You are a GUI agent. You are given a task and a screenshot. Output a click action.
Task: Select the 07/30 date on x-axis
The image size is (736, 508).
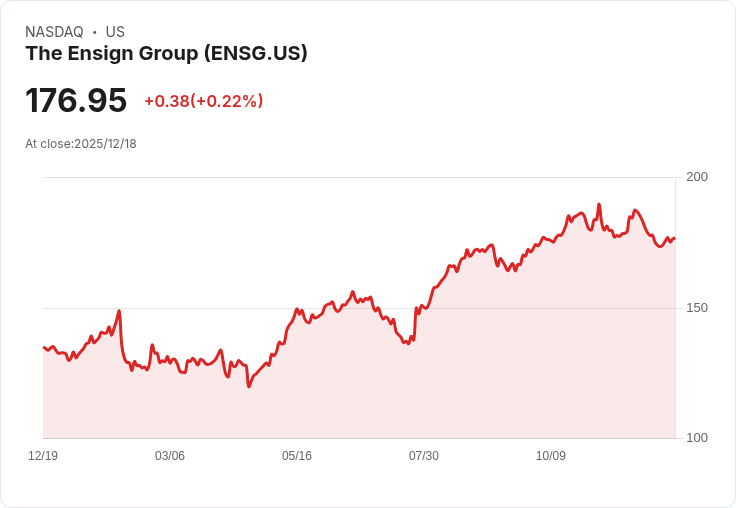tap(424, 456)
